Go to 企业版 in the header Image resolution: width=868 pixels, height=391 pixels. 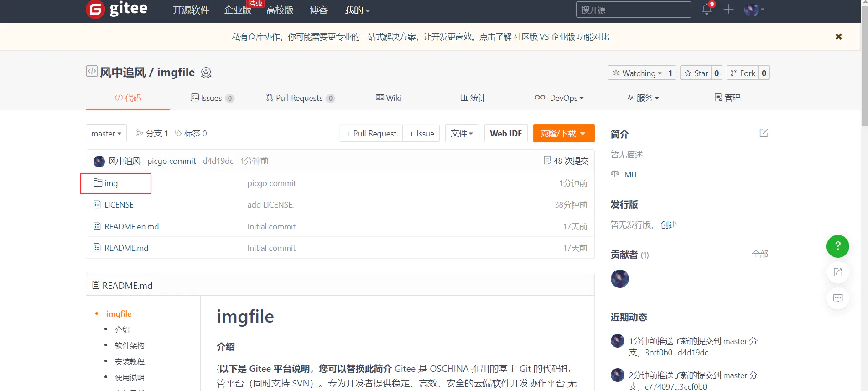(x=238, y=10)
